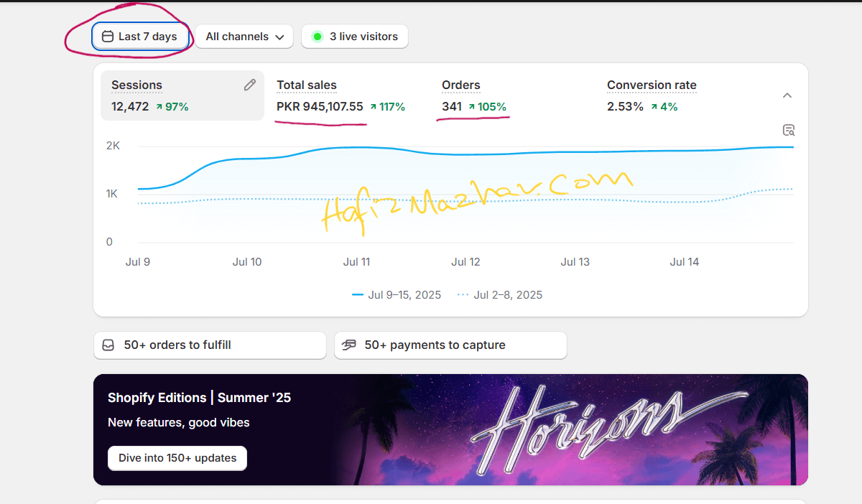Toggle the Jul 9–15, 2025 legend series

pos(397,295)
